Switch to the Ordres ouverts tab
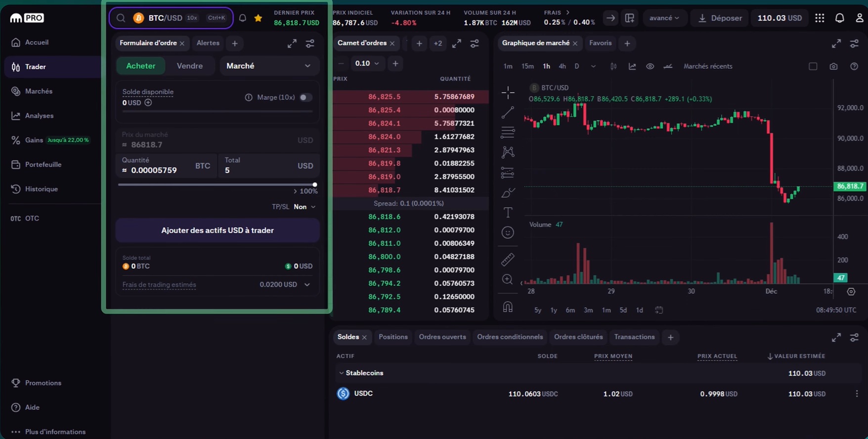This screenshot has width=868, height=439. 442,337
